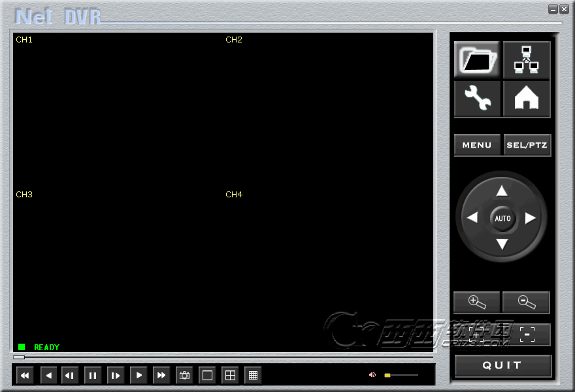Pan PTZ camera left with left arrow
This screenshot has width=575, height=392.
click(x=472, y=218)
